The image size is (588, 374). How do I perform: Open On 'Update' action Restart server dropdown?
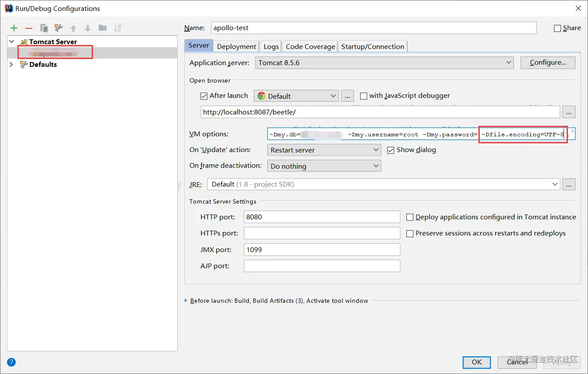tap(323, 150)
